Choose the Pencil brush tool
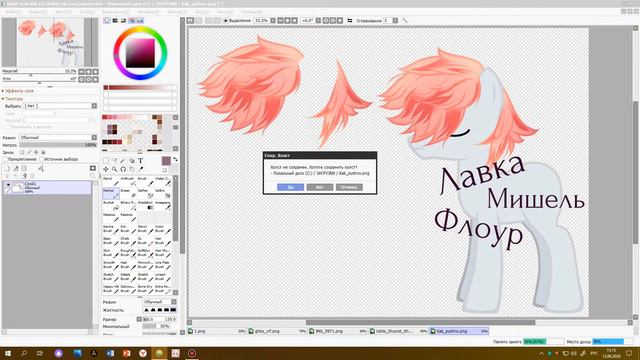Image resolution: width=640 pixels, height=360 pixels. [x=111, y=181]
